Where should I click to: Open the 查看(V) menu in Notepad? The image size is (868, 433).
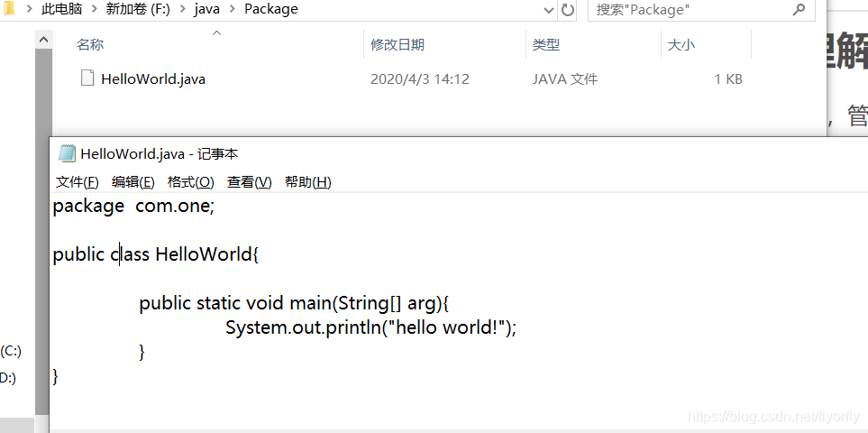[249, 182]
